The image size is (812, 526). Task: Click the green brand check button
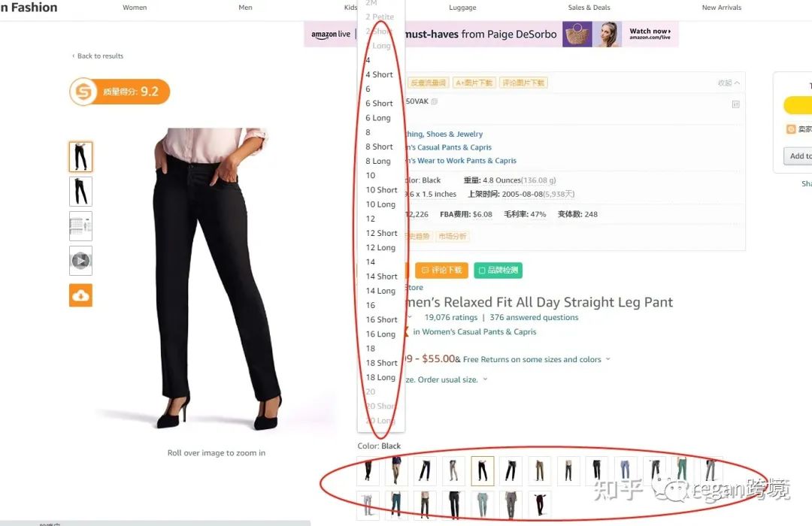[x=498, y=271]
